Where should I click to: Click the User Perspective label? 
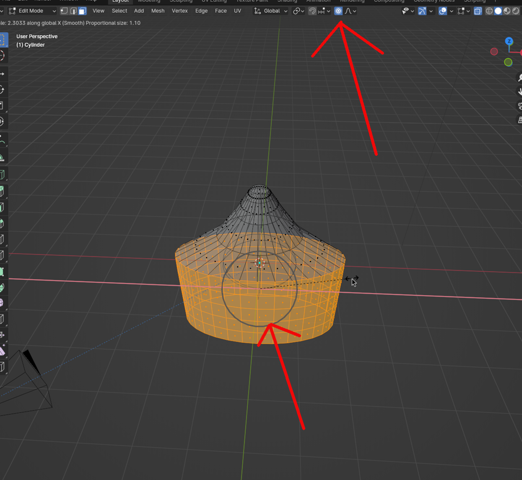pyautogui.click(x=37, y=36)
